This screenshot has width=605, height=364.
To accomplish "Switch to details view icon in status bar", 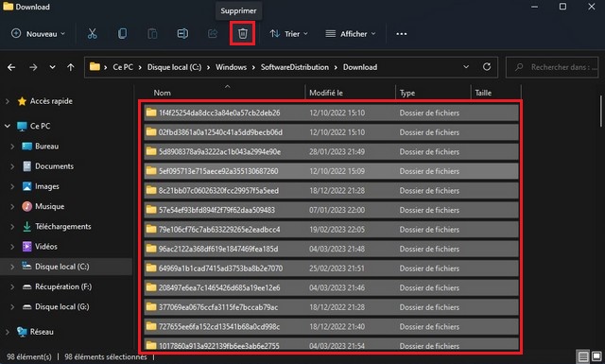I will (x=583, y=356).
